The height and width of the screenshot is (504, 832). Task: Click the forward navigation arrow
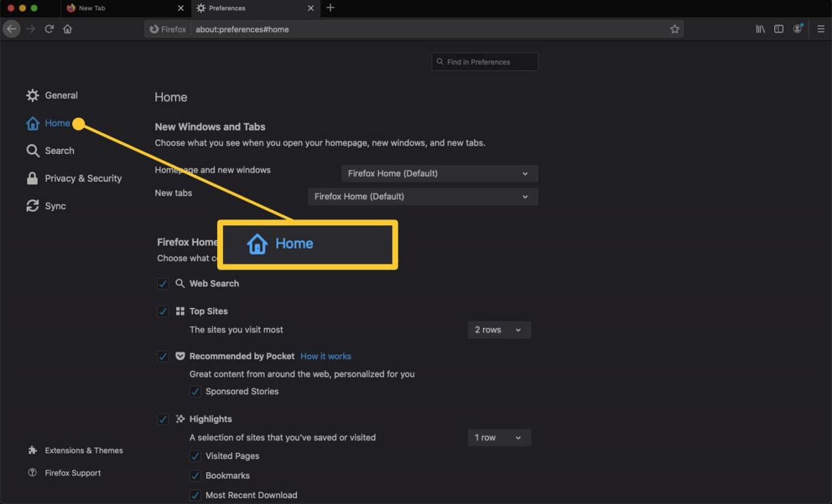tap(31, 29)
